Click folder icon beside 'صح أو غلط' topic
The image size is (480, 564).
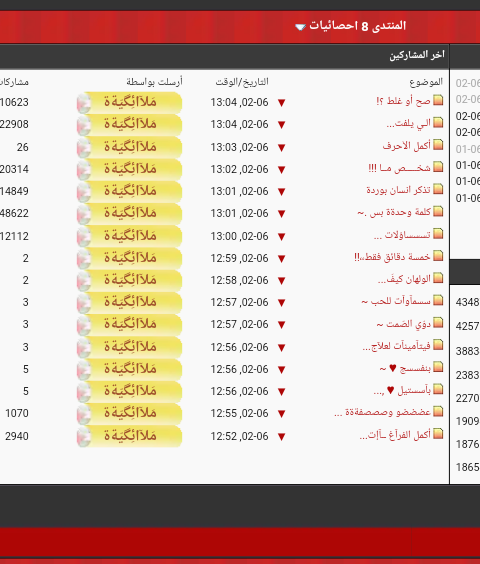438,100
